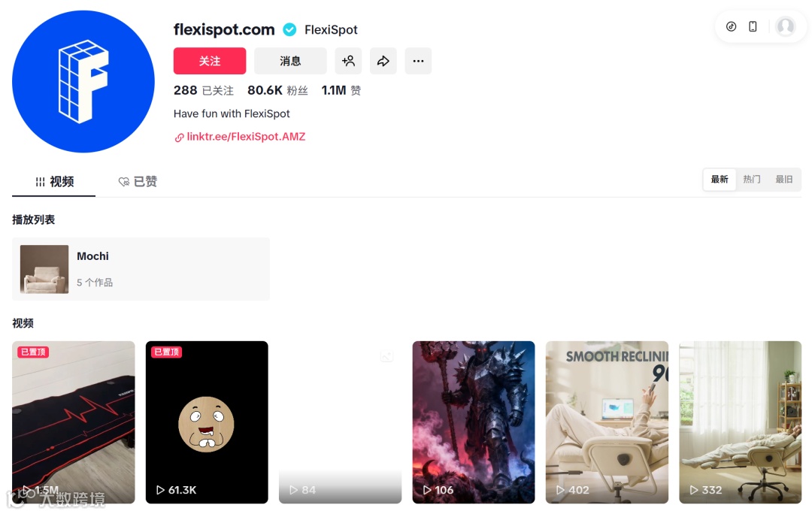The height and width of the screenshot is (514, 812).
Task: Open the three-dot more options menu
Action: coord(419,61)
